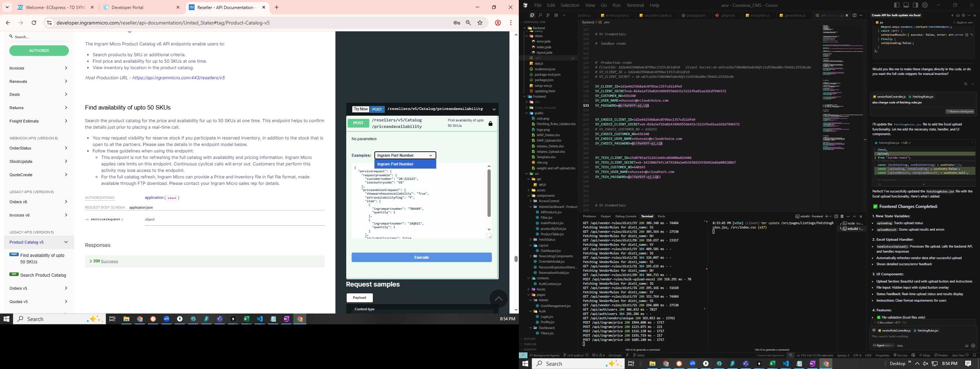This screenshot has width=980, height=369.
Task: Click the Payload sample button
Action: coord(360,298)
